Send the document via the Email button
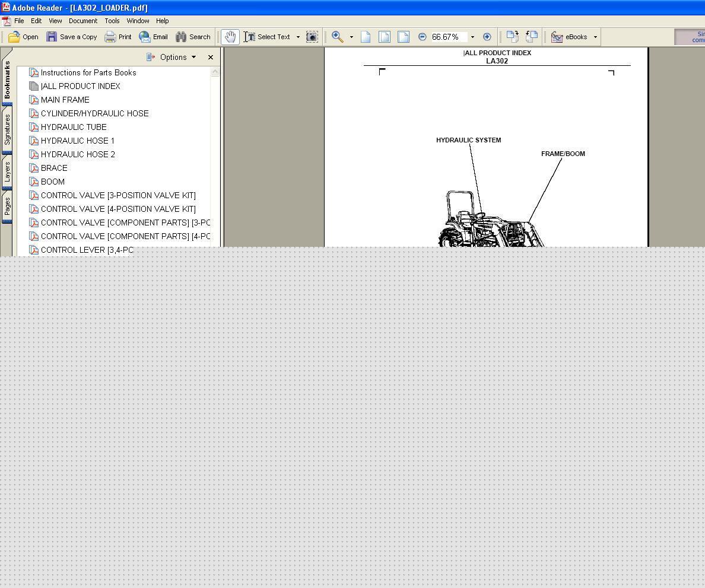The image size is (705, 588). (x=153, y=37)
